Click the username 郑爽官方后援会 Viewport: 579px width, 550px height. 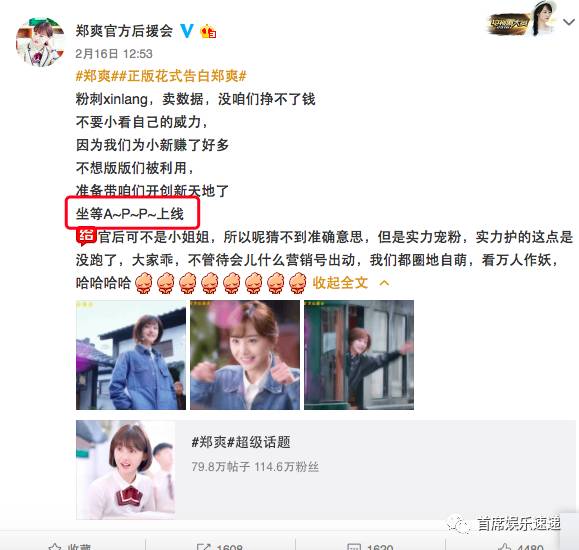124,31
